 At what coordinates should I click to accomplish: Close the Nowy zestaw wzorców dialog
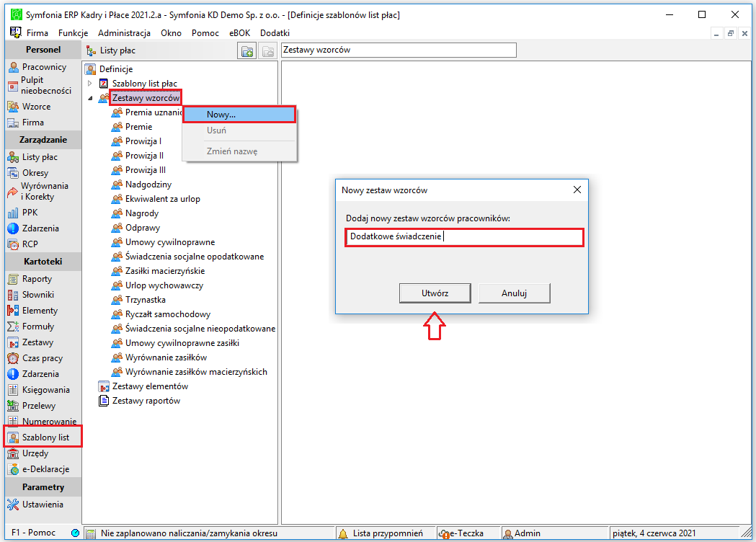tap(577, 190)
